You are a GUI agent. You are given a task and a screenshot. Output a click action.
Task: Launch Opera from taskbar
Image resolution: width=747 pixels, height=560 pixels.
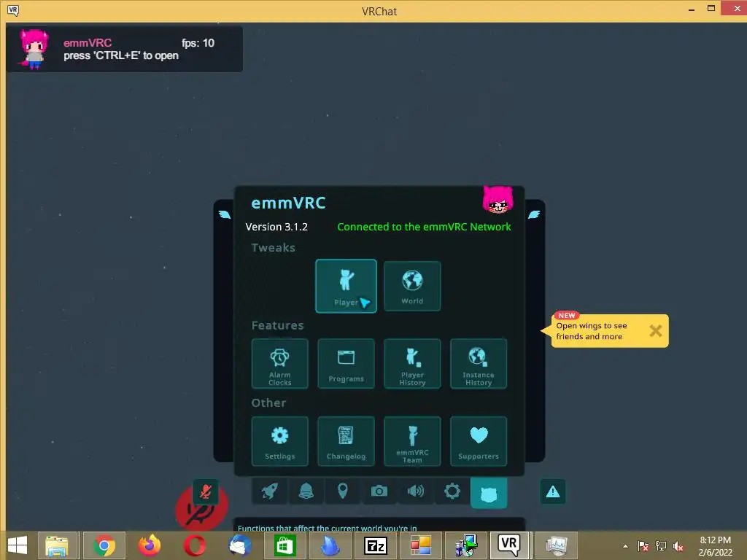pyautogui.click(x=194, y=545)
